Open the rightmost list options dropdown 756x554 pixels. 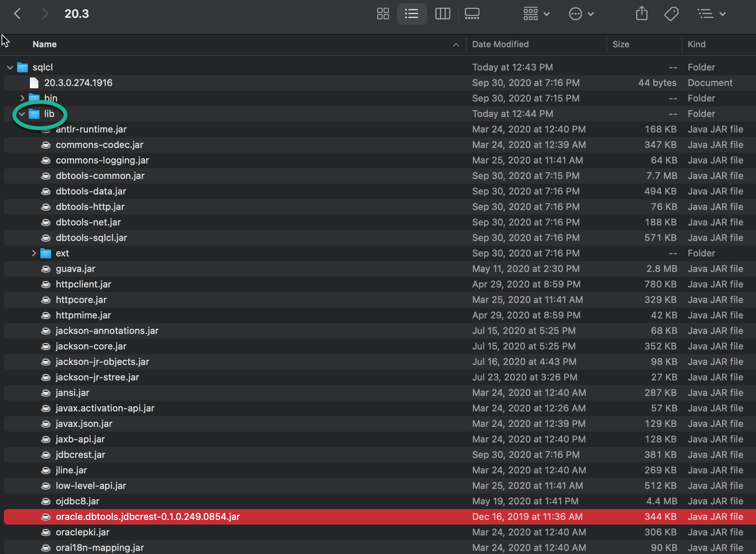712,14
